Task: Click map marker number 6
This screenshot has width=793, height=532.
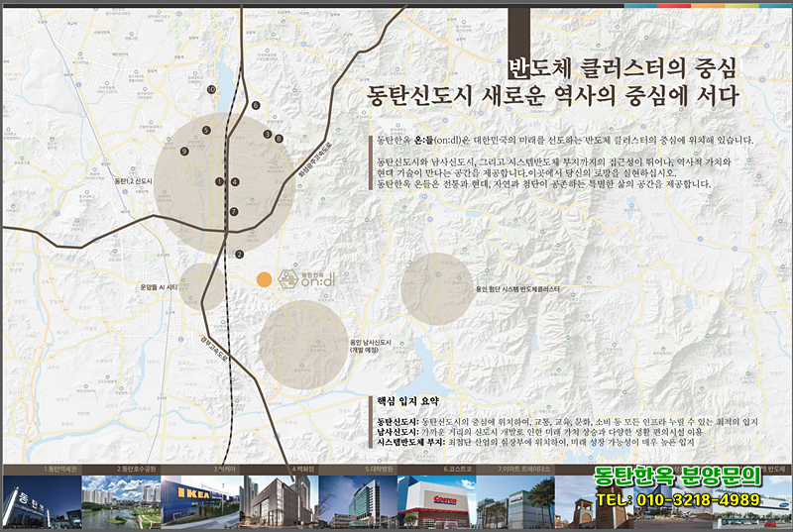Action: (x=256, y=106)
